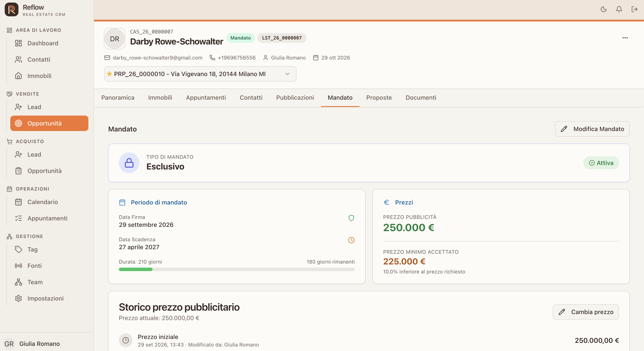The width and height of the screenshot is (644, 351).
Task: Open Calendario in the sidebar
Action: tap(49, 202)
